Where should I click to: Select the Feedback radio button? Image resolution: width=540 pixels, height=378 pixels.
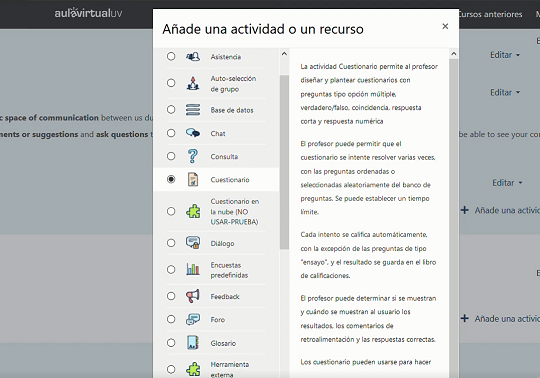click(x=171, y=296)
